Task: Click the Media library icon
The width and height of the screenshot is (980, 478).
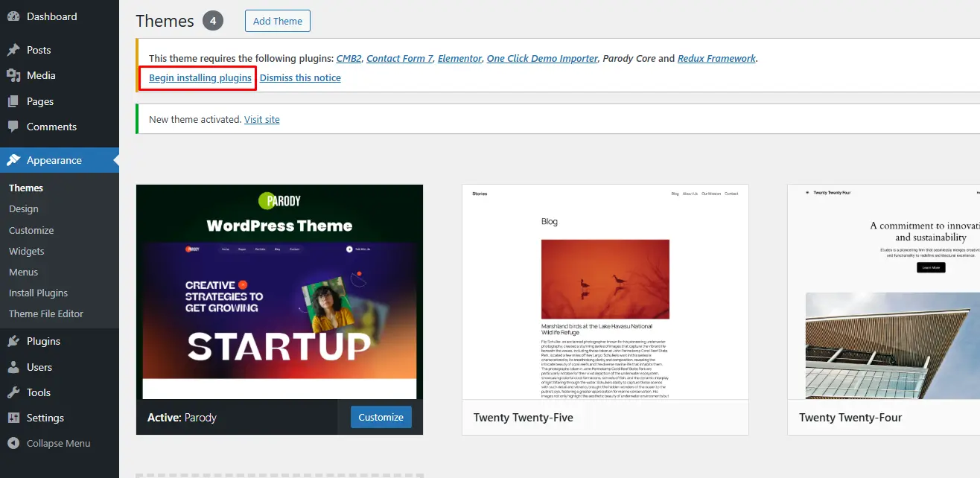Action: [13, 75]
